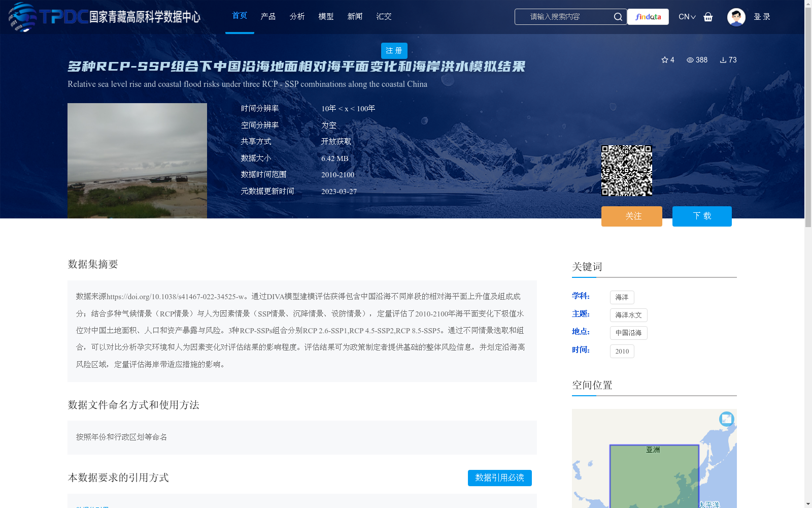Click the 2023-03-27 update date
Viewport: 812px width, 508px height.
pyautogui.click(x=339, y=192)
